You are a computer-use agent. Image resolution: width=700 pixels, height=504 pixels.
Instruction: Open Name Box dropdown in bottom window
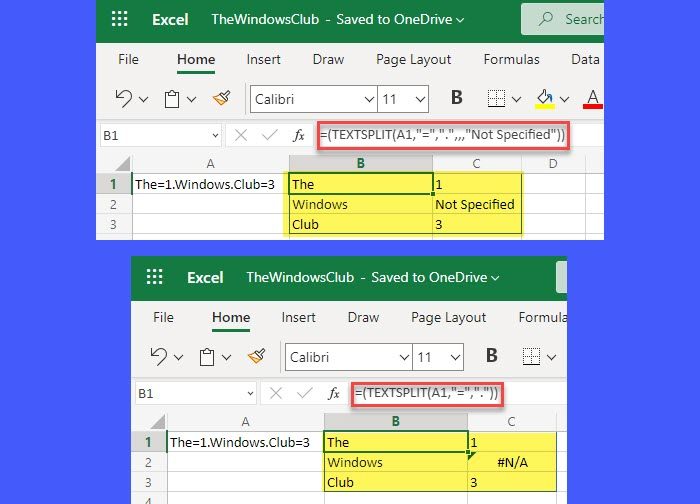(250, 393)
